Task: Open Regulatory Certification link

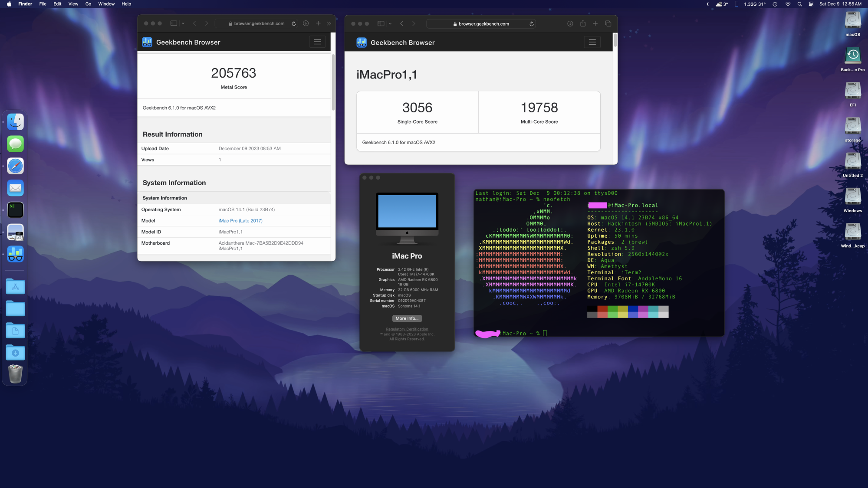Action: click(x=407, y=329)
